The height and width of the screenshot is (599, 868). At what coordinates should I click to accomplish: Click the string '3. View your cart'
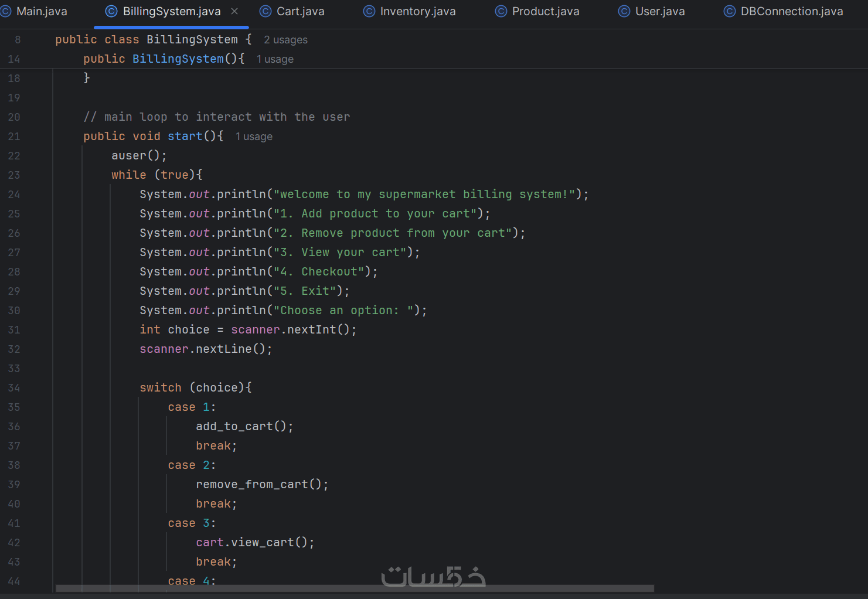(x=340, y=253)
